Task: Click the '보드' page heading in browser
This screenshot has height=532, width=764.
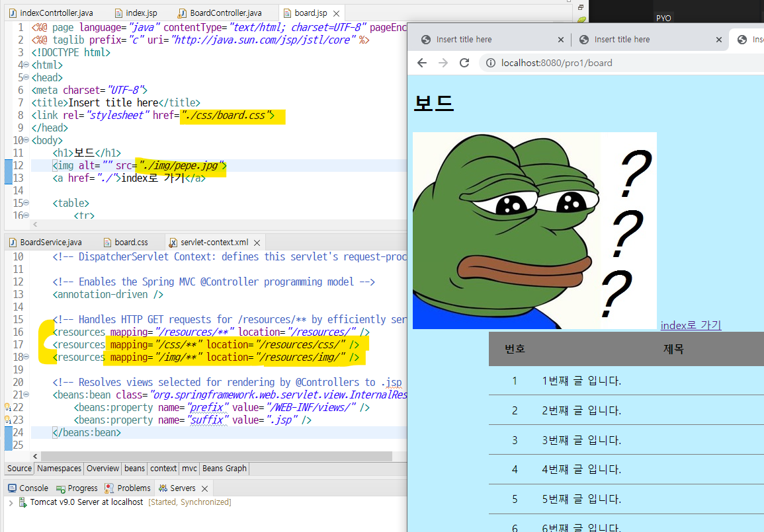Action: (434, 103)
